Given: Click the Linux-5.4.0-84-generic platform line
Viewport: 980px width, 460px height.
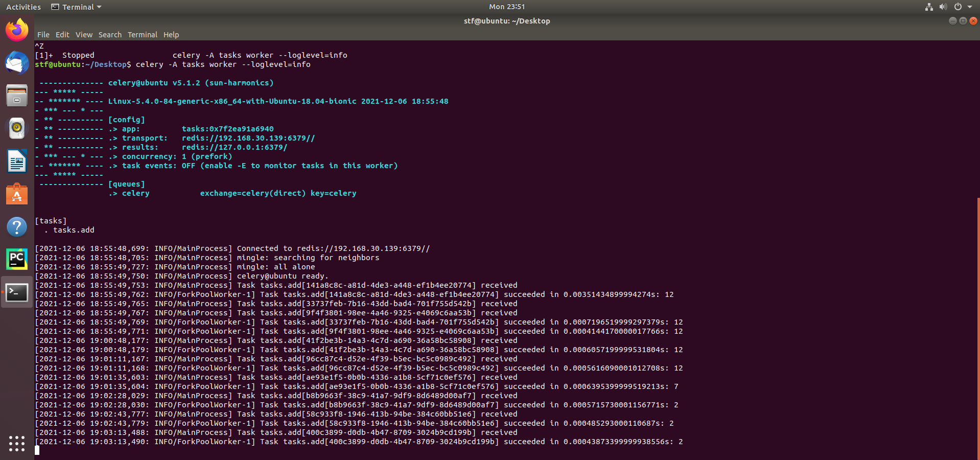Looking at the screenshot, I should [278, 101].
